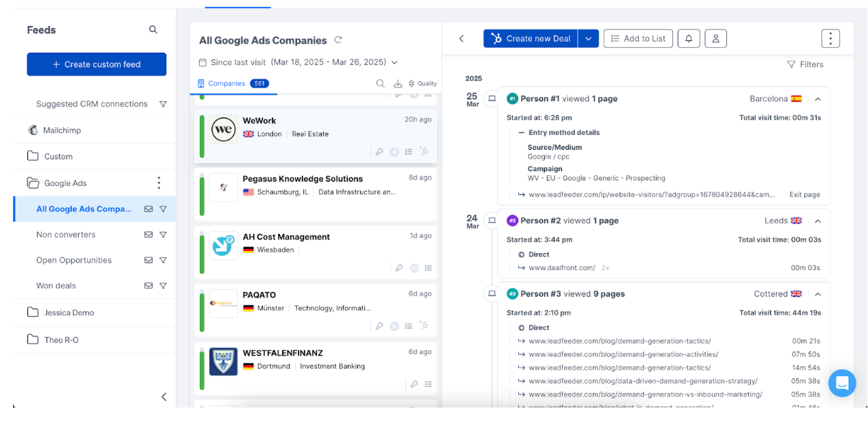This screenshot has height=424, width=868.
Task: Collapse Person #2 visit details
Action: pos(817,220)
